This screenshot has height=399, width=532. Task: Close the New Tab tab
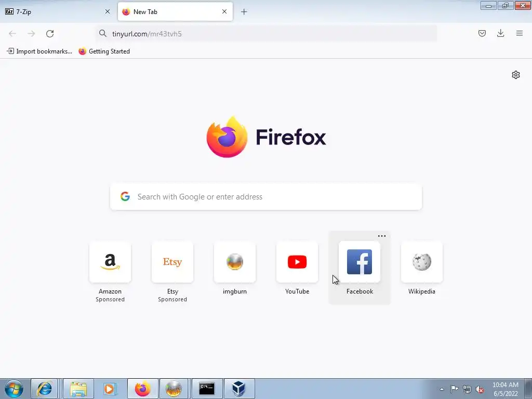pyautogui.click(x=224, y=11)
